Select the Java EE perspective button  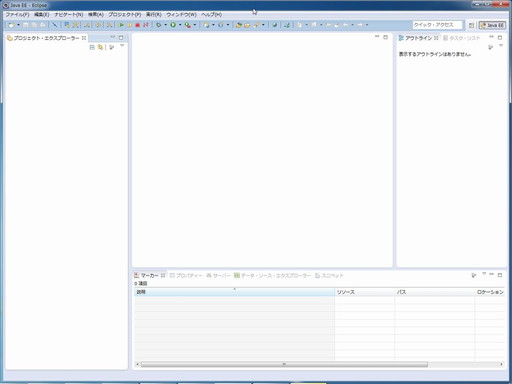coord(492,25)
